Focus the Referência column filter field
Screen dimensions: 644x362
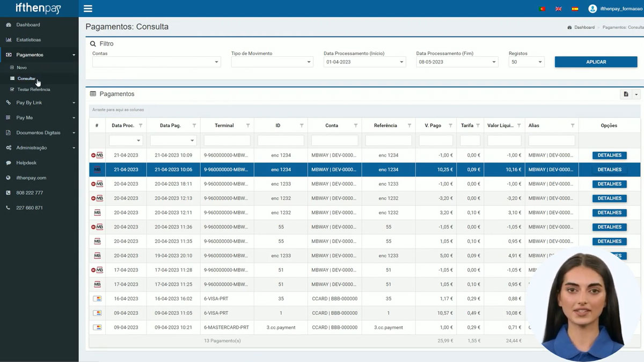tap(389, 141)
